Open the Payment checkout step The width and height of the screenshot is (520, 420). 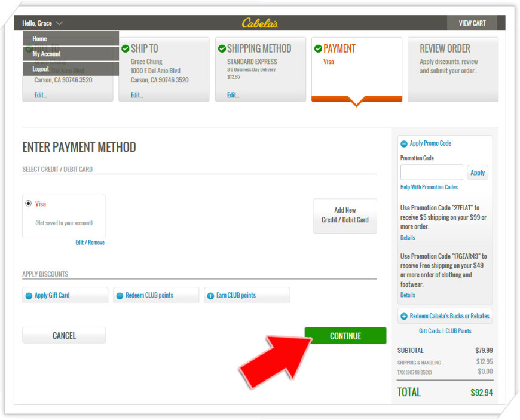357,69
